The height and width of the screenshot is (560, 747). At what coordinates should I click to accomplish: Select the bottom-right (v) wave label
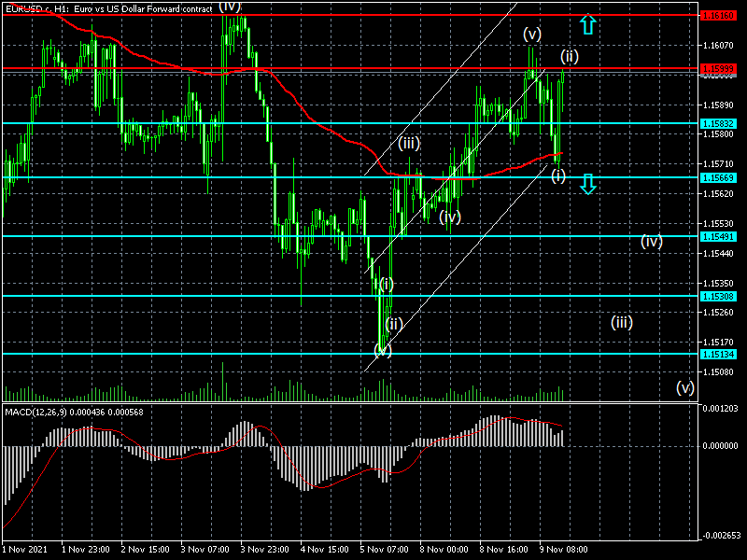click(685, 387)
